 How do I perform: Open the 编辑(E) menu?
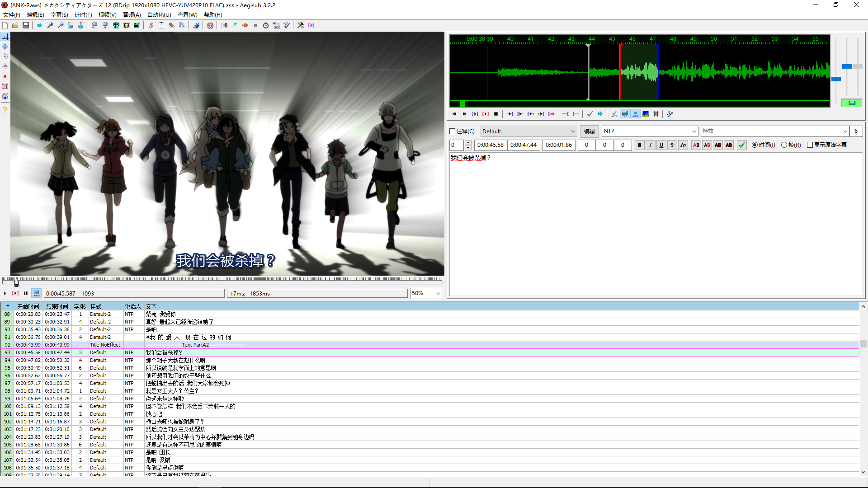coord(35,15)
